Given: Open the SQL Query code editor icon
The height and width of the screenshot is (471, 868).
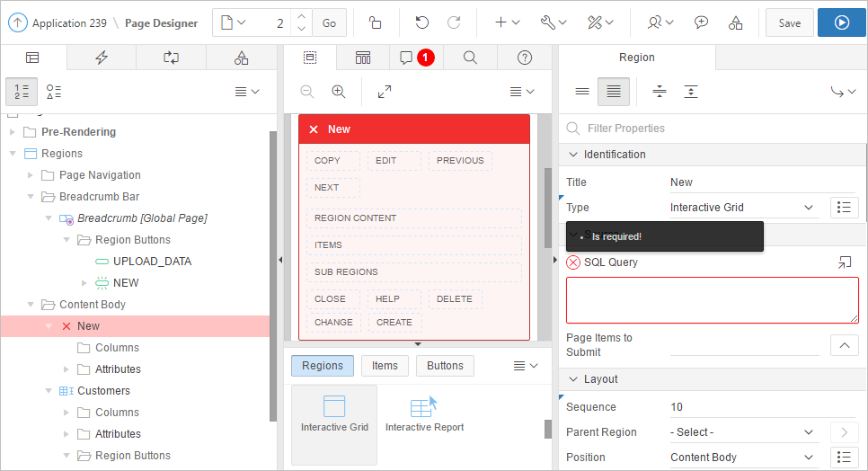Looking at the screenshot, I should (844, 262).
